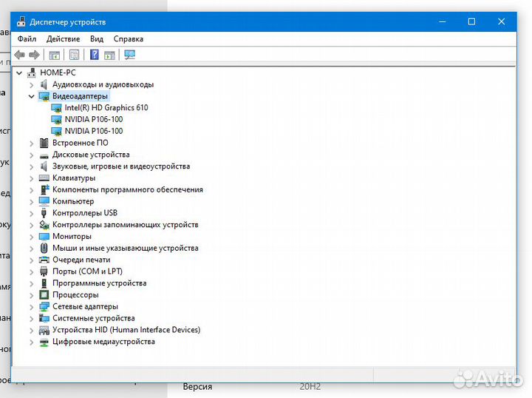532x398 pixels.
Task: Expand Звуковые, игровые и видеоустройства
Action: 32,166
